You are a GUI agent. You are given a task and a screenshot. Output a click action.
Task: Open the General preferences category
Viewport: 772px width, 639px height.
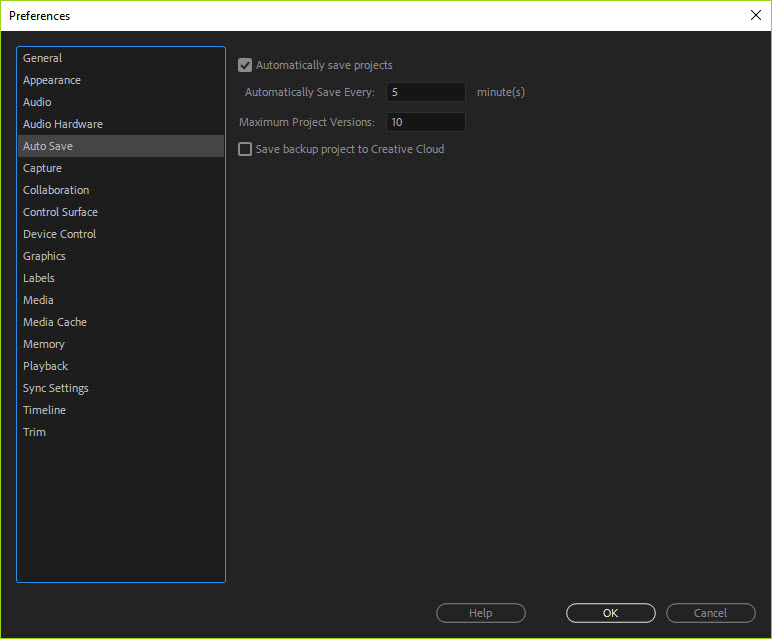(43, 58)
